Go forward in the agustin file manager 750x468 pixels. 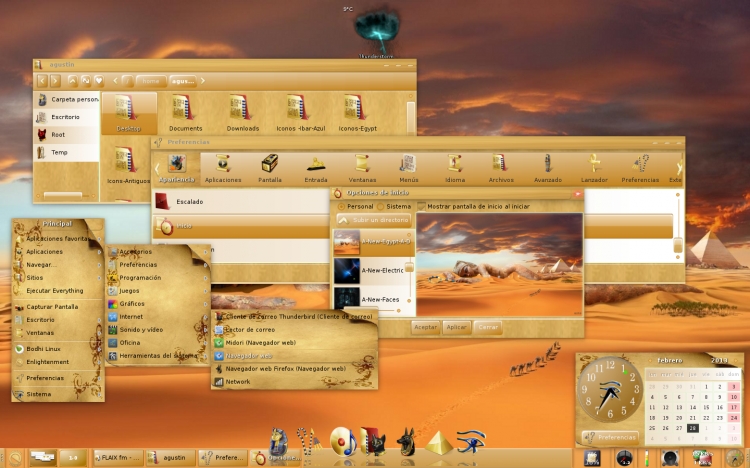55,81
